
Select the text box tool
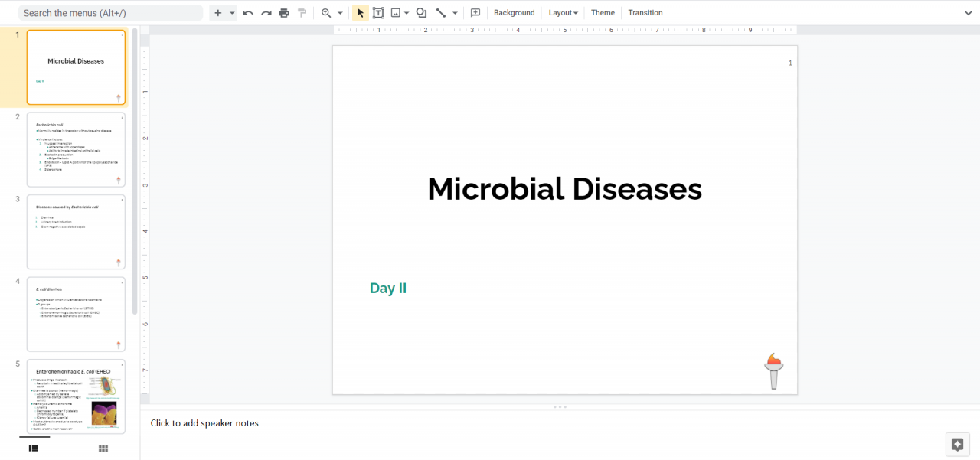378,13
